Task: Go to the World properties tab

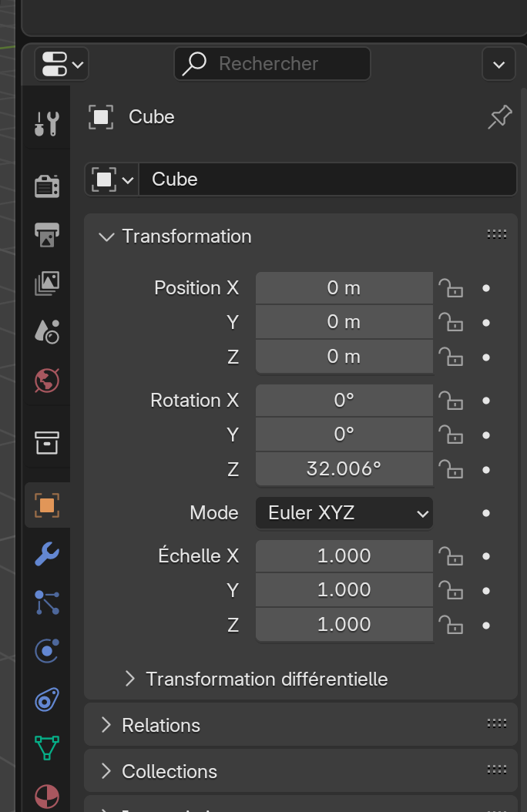Action: pyautogui.click(x=47, y=380)
